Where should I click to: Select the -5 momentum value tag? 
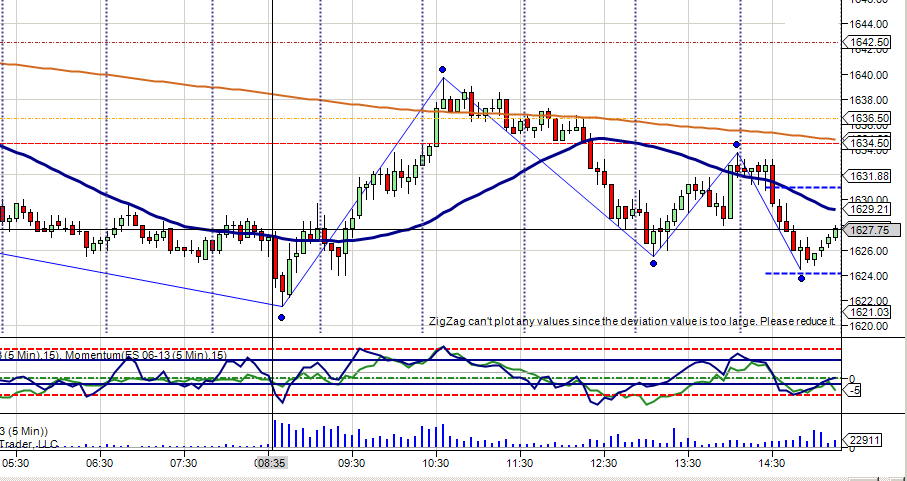[854, 391]
